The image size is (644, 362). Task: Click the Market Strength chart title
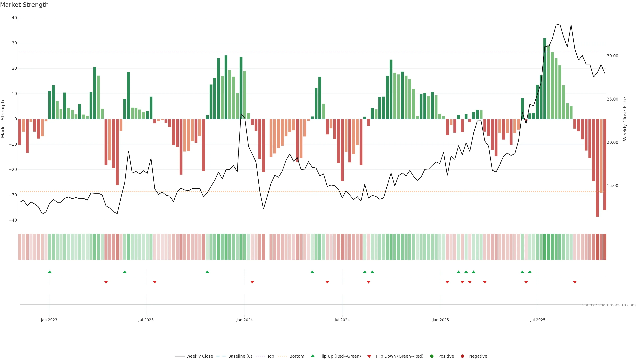click(24, 5)
